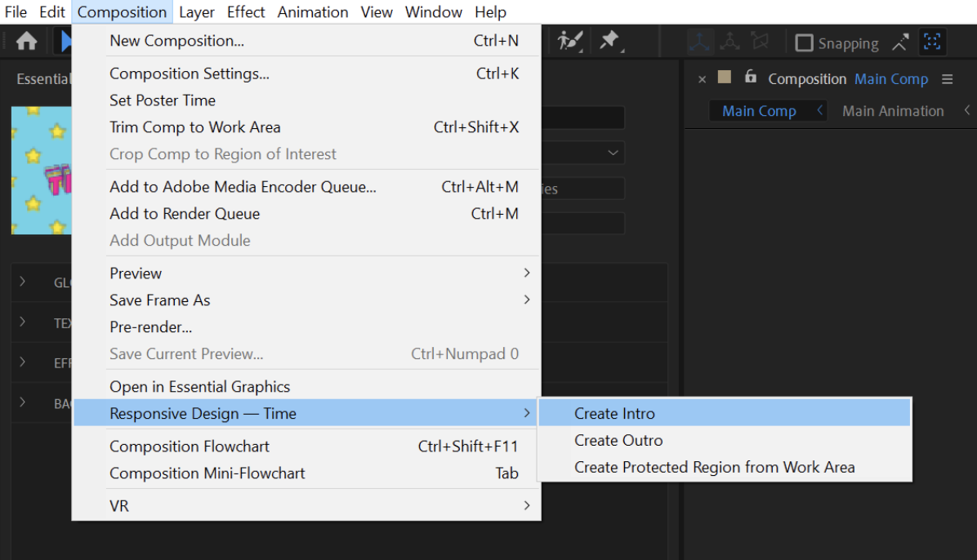Screen dimensions: 977x560
Task: Select the Home icon in the toolbar
Action: [27, 39]
